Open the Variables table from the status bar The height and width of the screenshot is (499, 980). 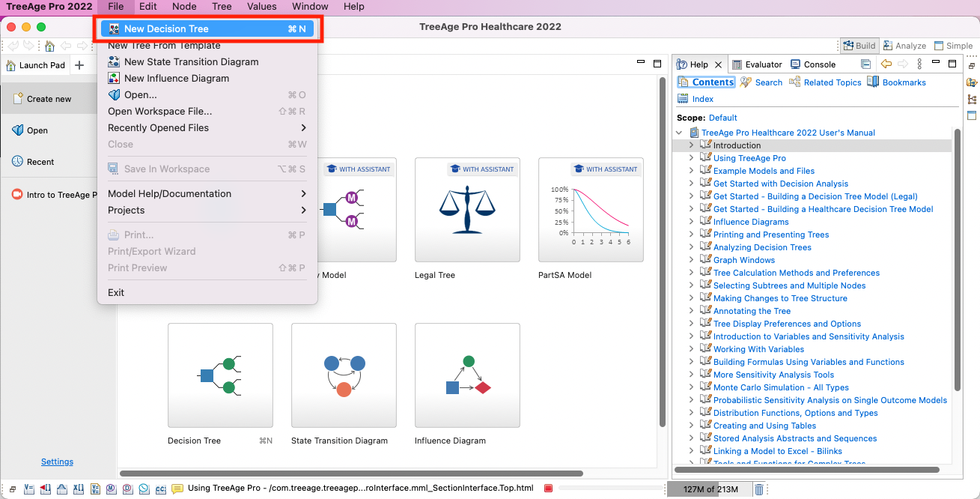[x=28, y=489]
